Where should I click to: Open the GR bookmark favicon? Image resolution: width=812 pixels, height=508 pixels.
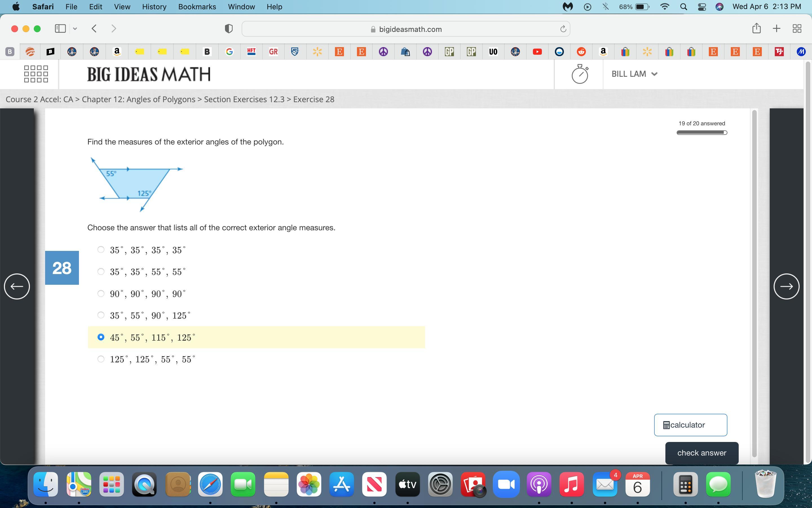point(273,52)
